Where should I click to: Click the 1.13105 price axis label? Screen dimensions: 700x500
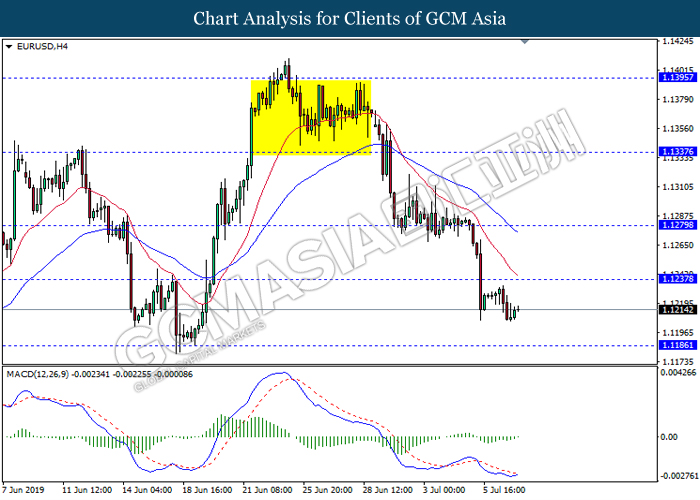pyautogui.click(x=678, y=187)
